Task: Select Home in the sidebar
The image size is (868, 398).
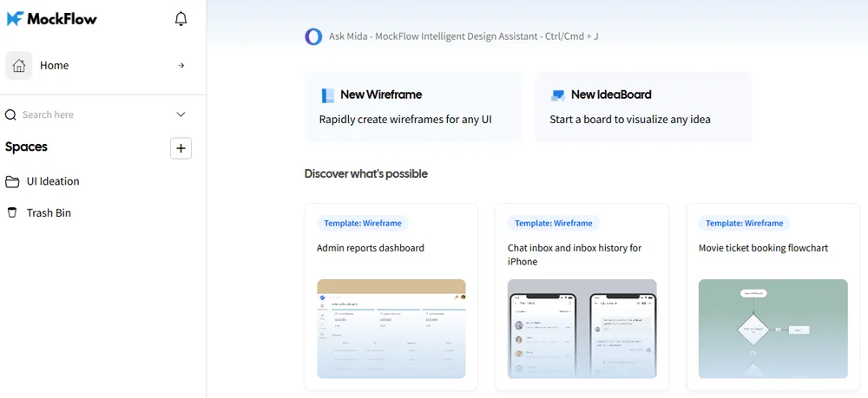Action: coord(54,66)
